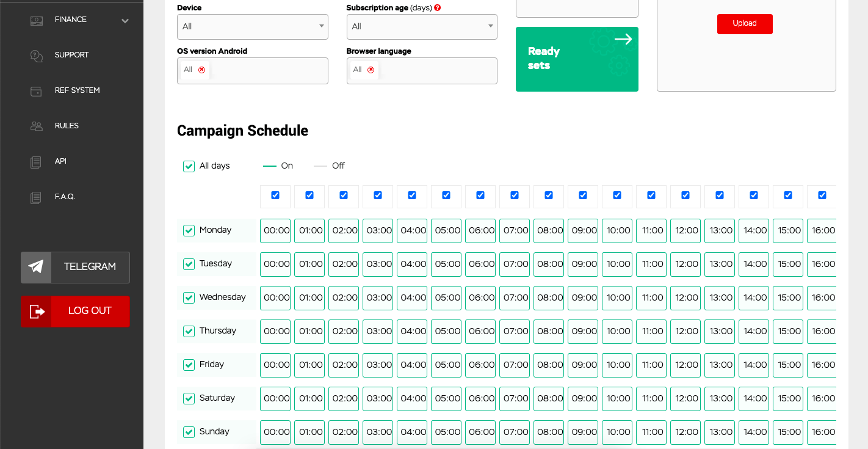Click the Finance sidebar icon
868x449 pixels.
pyautogui.click(x=37, y=20)
